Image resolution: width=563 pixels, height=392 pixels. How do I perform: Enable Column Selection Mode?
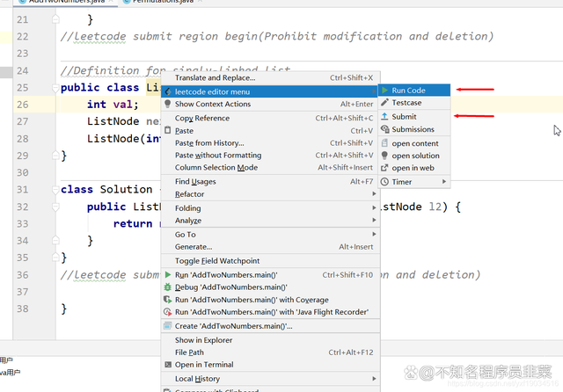tap(270, 167)
